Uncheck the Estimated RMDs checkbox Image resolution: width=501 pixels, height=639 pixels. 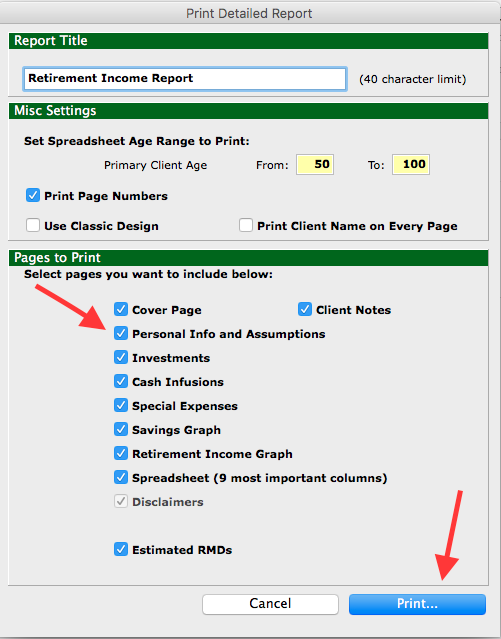(x=121, y=549)
